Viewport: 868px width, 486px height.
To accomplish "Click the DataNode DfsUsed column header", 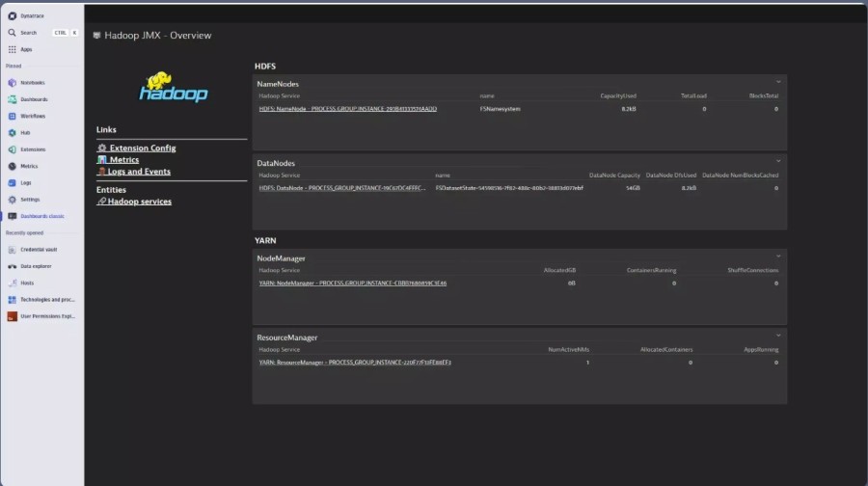I will coord(671,175).
